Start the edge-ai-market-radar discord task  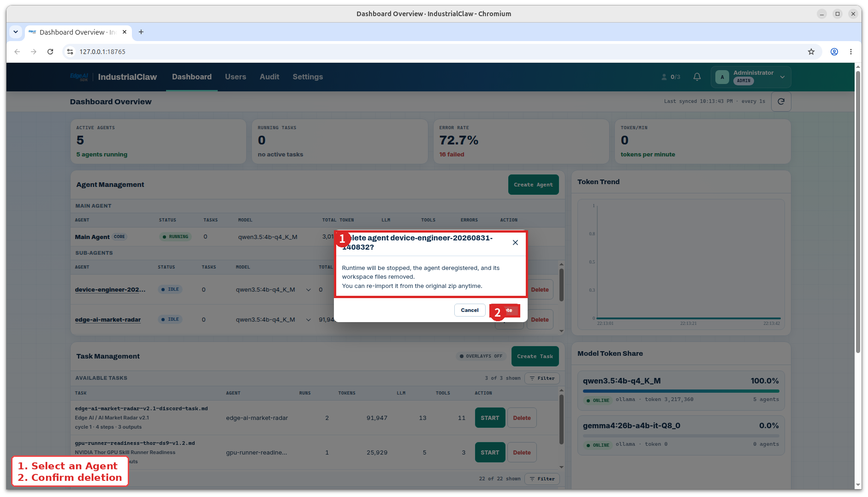coord(490,418)
